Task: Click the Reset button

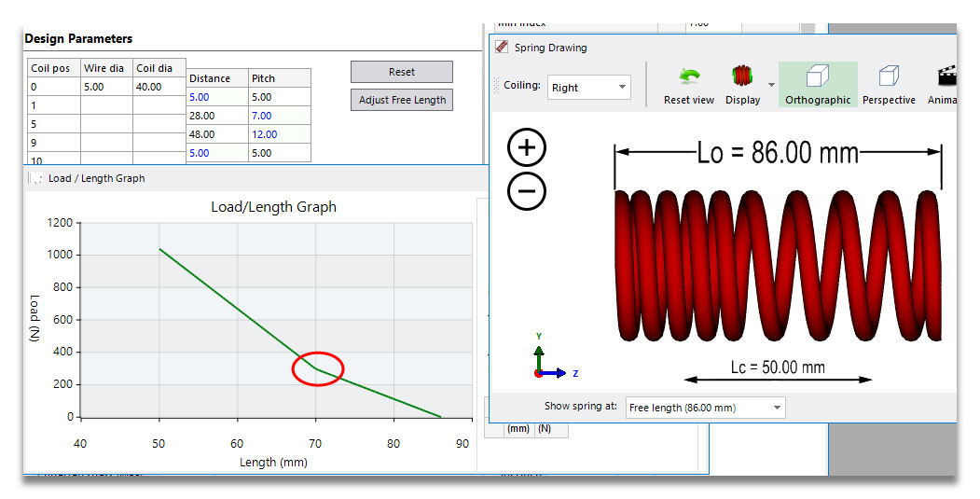Action: click(401, 72)
